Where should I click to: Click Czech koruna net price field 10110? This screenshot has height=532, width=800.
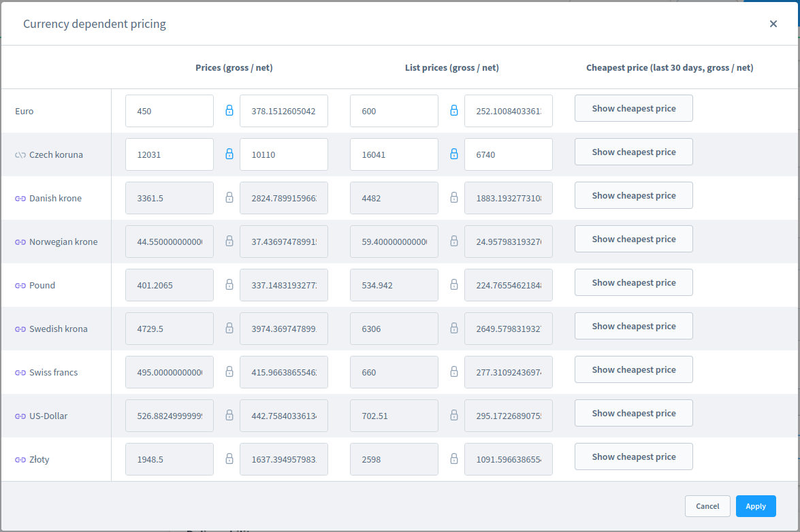(283, 154)
